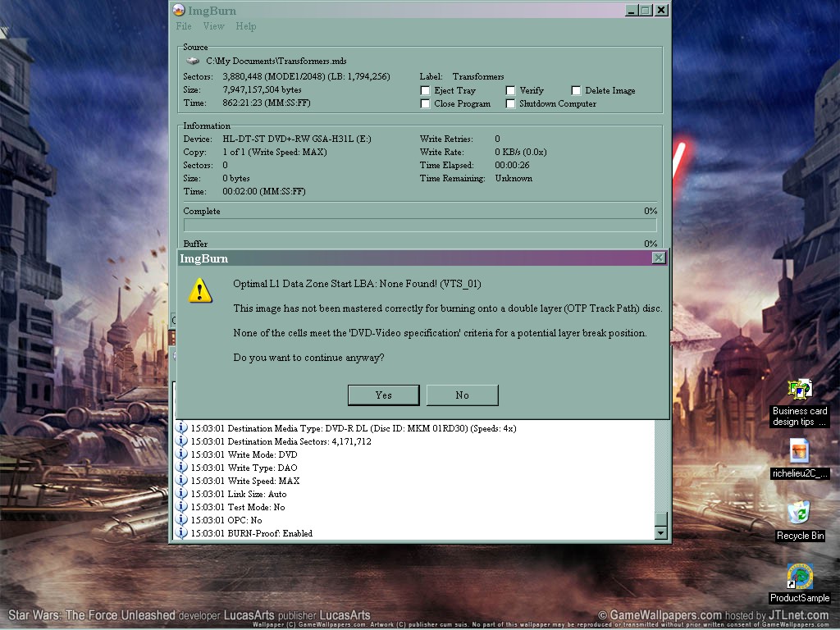840x630 pixels.
Task: Click the yellow warning icon in the ImgBurn dialog
Action: pyautogui.click(x=200, y=291)
